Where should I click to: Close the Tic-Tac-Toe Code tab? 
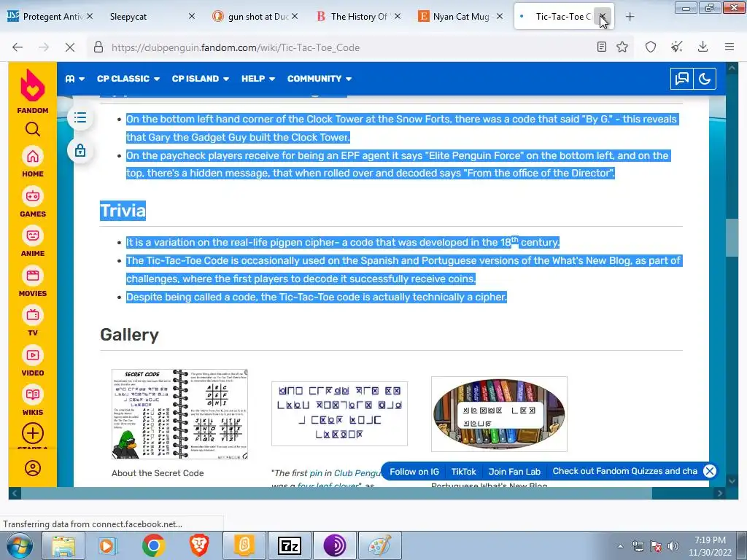point(602,16)
